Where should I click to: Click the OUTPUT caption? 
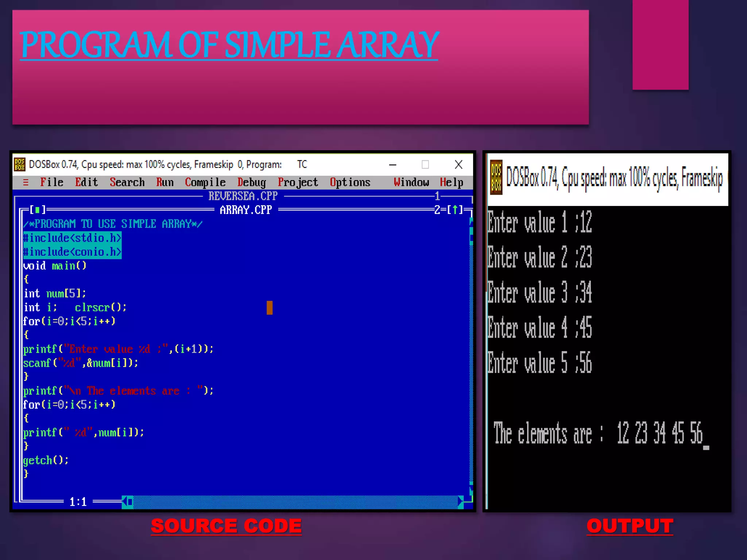pos(630,526)
